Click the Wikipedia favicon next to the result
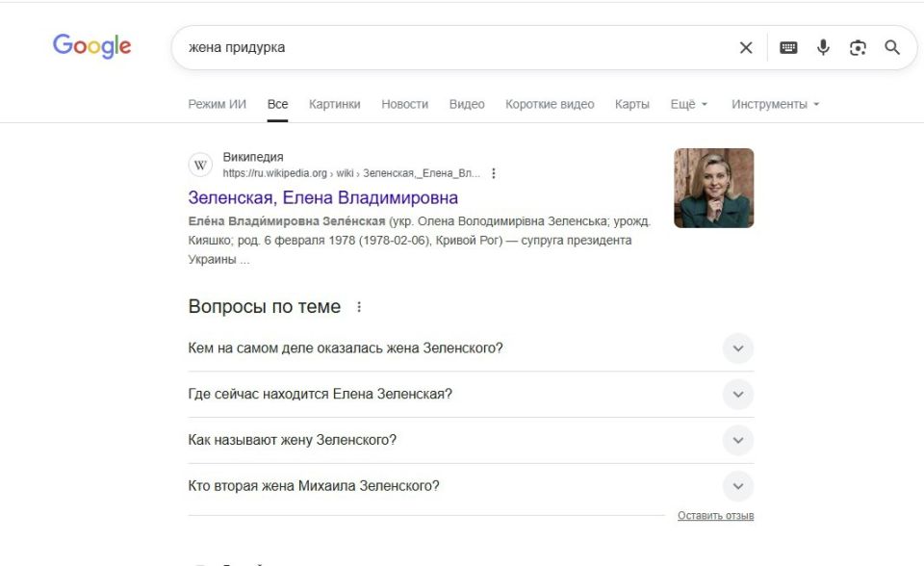This screenshot has height=566, width=924. pyautogui.click(x=199, y=164)
